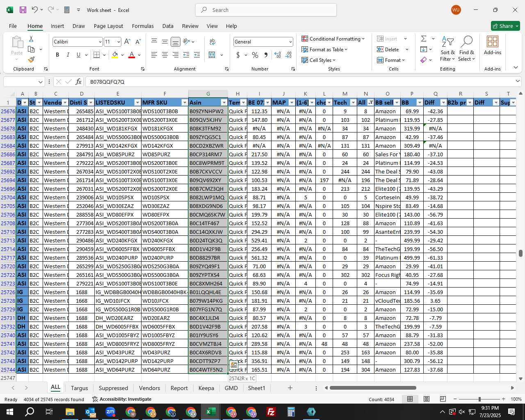Click Decrease Font Size icon
Image resolution: width=525 pixels, height=420 pixels.
tap(138, 41)
